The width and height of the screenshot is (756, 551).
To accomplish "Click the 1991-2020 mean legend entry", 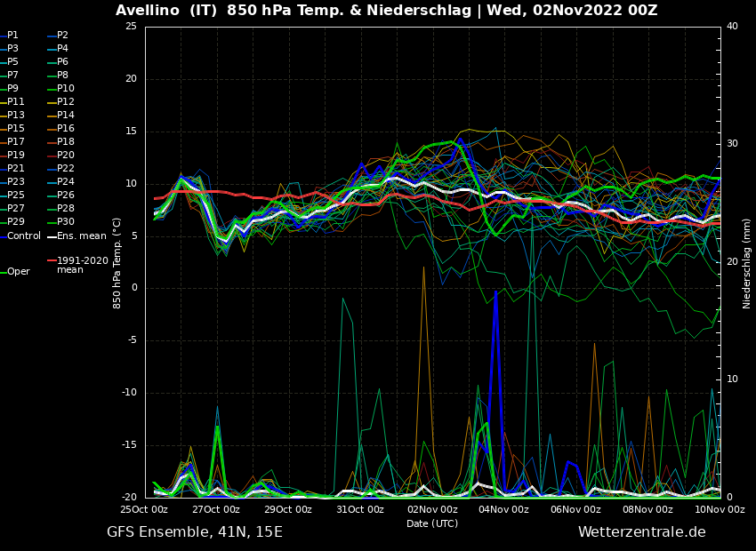I will pyautogui.click(x=82, y=265).
